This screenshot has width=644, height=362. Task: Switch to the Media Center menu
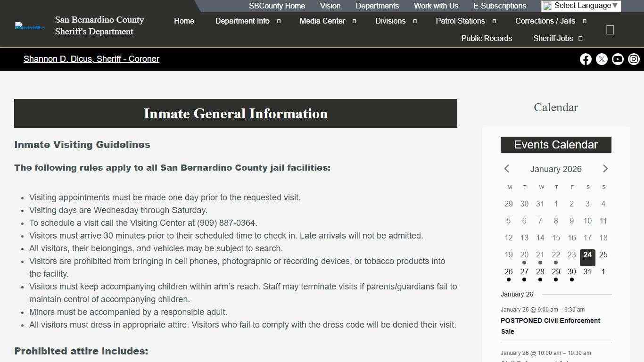(x=322, y=21)
